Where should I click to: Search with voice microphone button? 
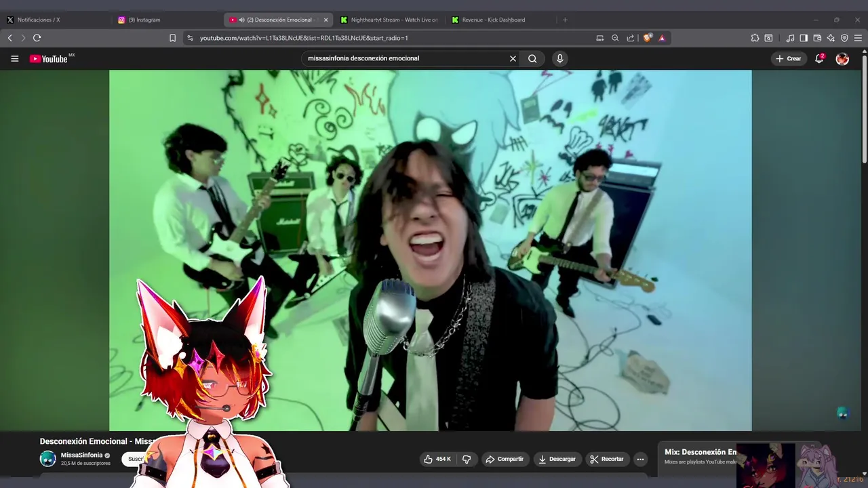coord(559,58)
